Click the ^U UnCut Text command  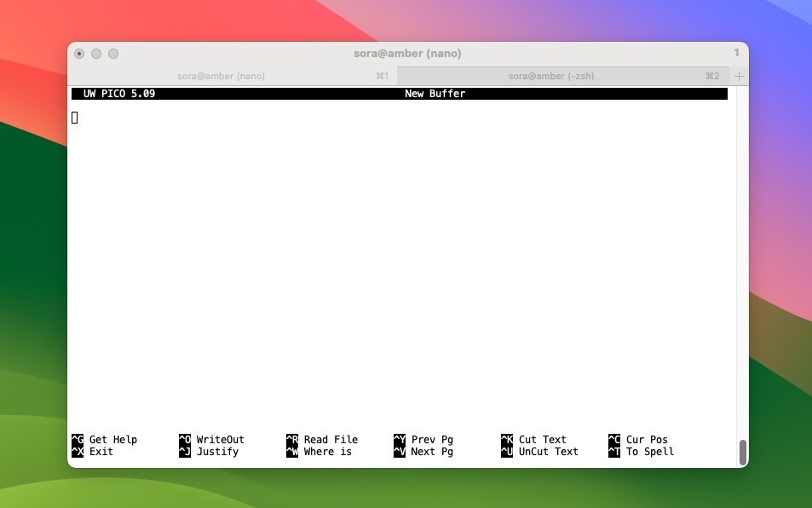point(539,452)
